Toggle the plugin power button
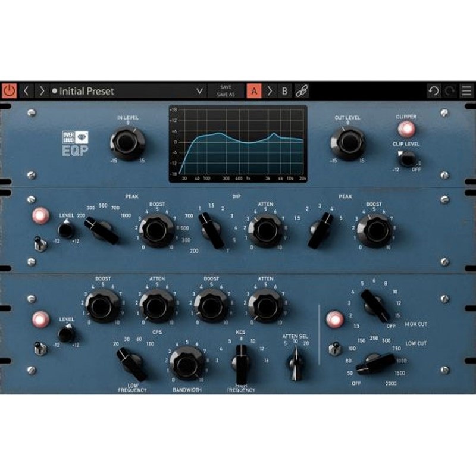The width and height of the screenshot is (476, 476). pos(10,90)
